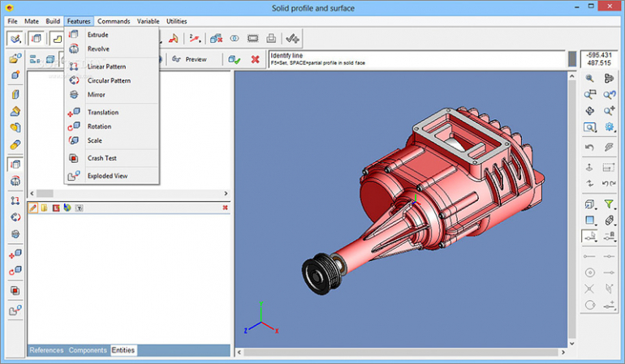625x364 pixels.
Task: Choose Circular Pattern in the Features menu
Action: coord(109,81)
